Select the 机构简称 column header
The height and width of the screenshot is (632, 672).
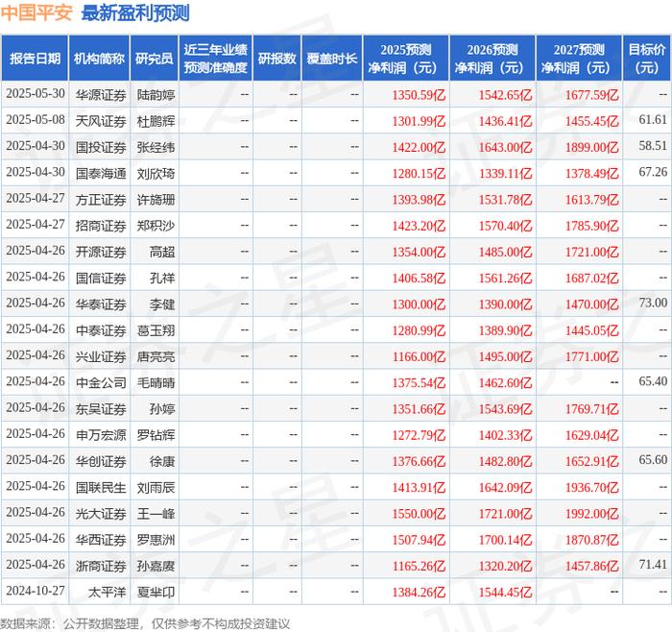[x=99, y=59]
